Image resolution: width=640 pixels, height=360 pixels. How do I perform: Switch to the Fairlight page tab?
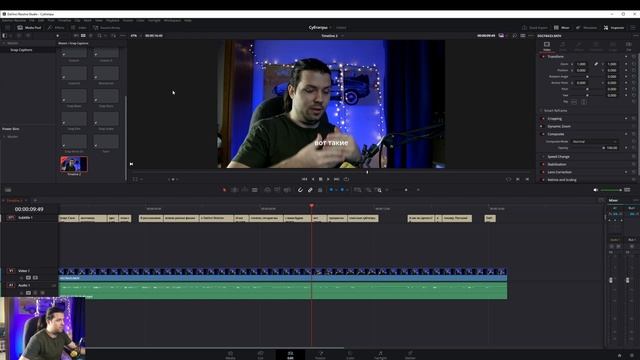(380, 355)
